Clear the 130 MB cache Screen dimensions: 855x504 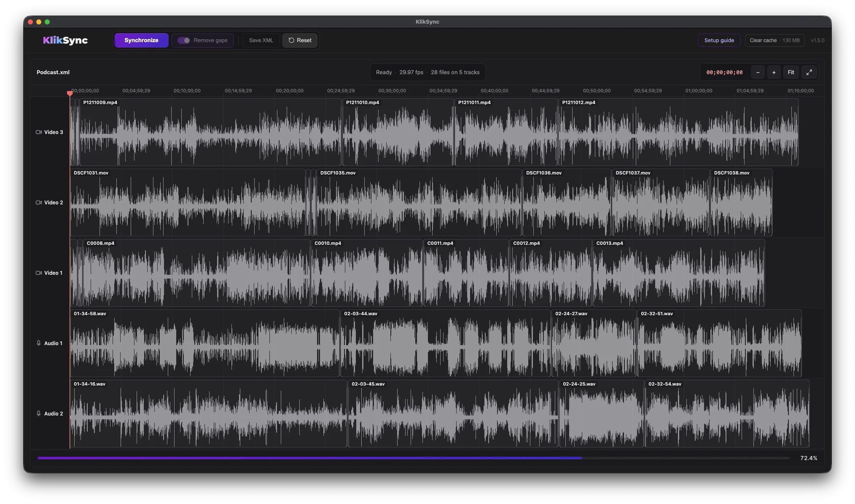tap(774, 40)
